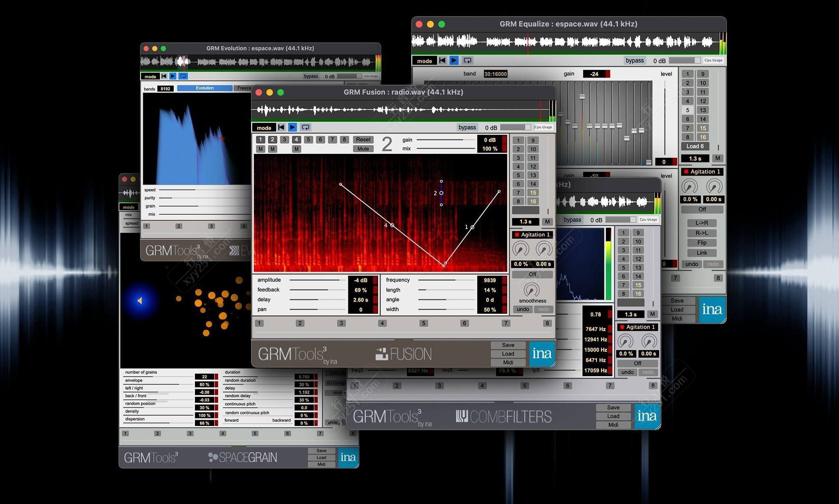
Task: Select node 4 in Fusion spectrogram
Action: tap(392, 225)
